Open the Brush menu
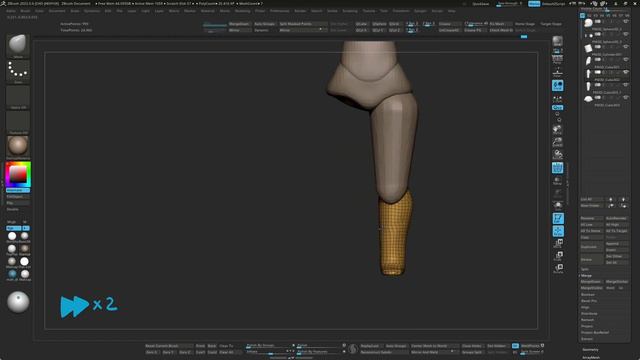The image size is (640, 360). 25,11
